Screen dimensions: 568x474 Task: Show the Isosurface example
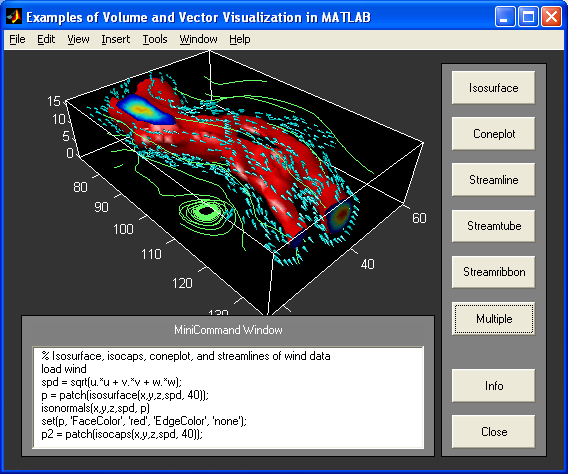(x=493, y=88)
